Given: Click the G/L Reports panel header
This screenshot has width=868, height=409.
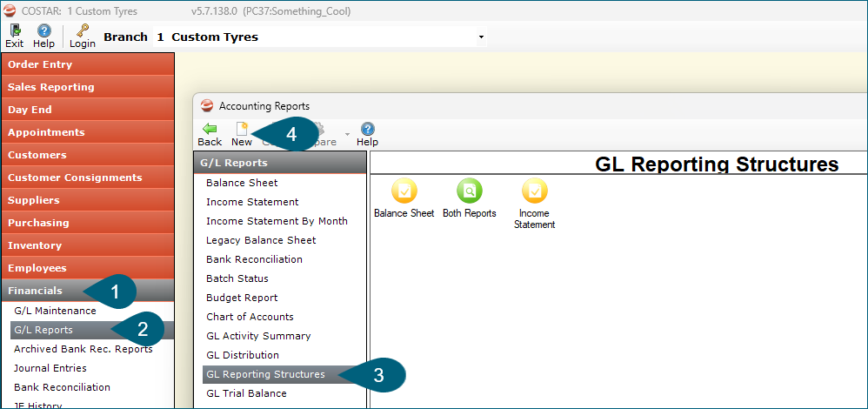Looking at the screenshot, I should pos(280,163).
